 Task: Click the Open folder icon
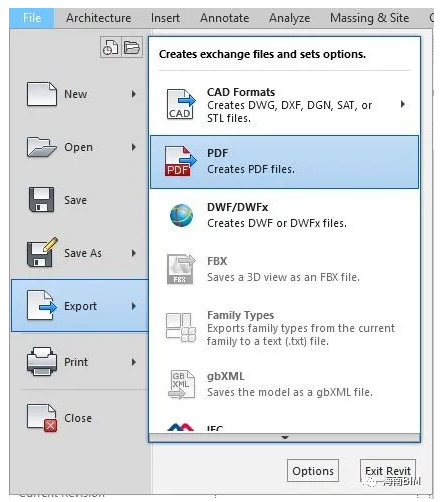(x=41, y=147)
